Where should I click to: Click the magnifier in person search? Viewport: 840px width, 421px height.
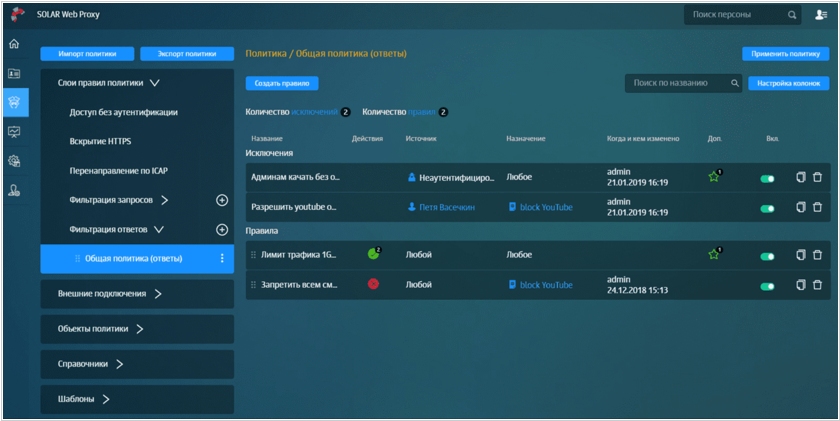[792, 15]
